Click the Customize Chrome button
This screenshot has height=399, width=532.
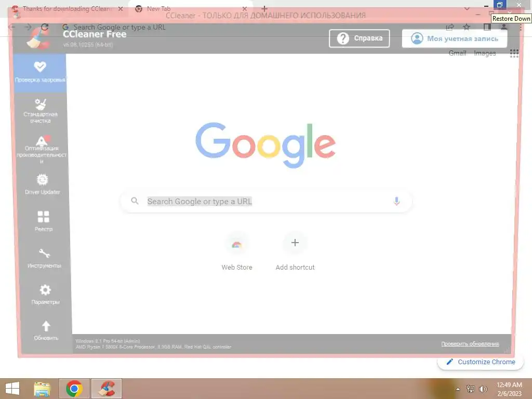click(x=481, y=362)
